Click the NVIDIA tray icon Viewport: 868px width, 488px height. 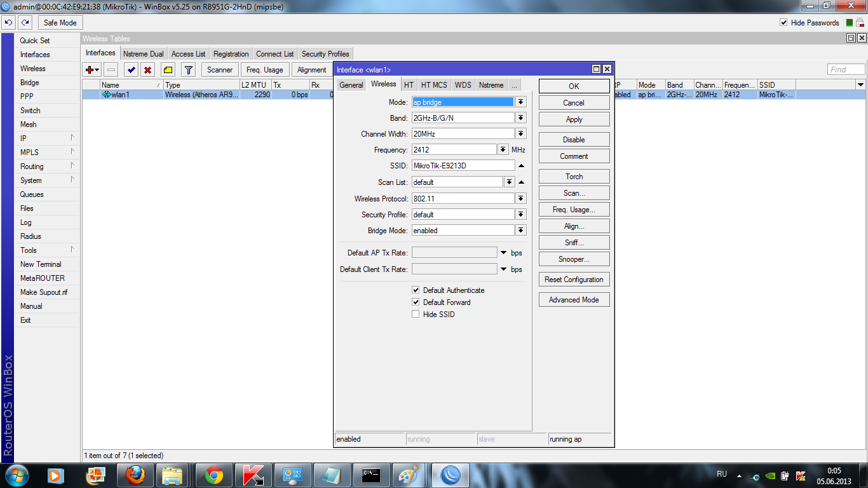pyautogui.click(x=770, y=475)
